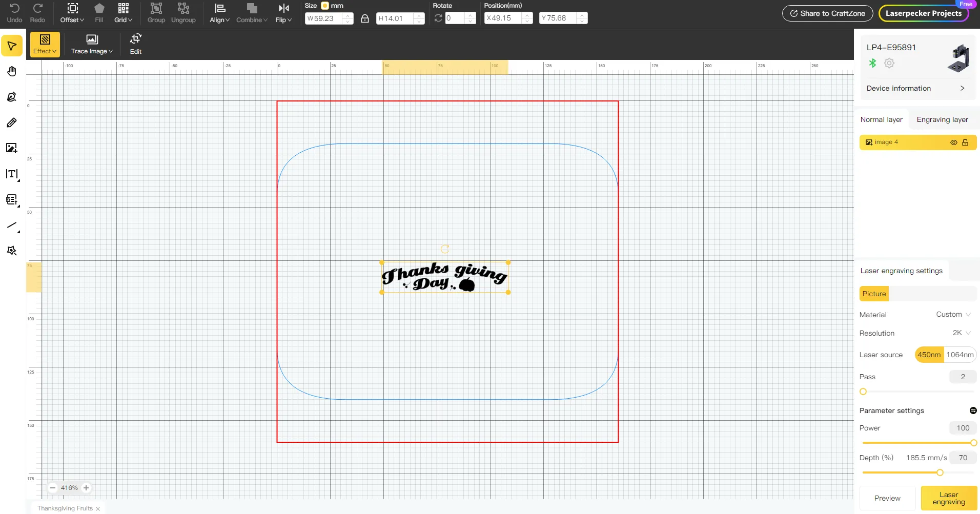980x514 pixels.
Task: Select the text tool
Action: click(12, 174)
